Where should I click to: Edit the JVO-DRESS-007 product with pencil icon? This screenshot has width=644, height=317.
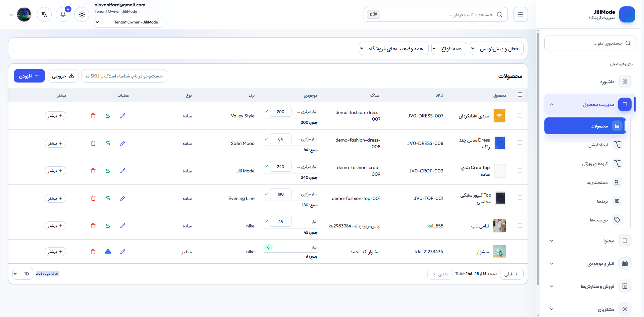(x=123, y=116)
